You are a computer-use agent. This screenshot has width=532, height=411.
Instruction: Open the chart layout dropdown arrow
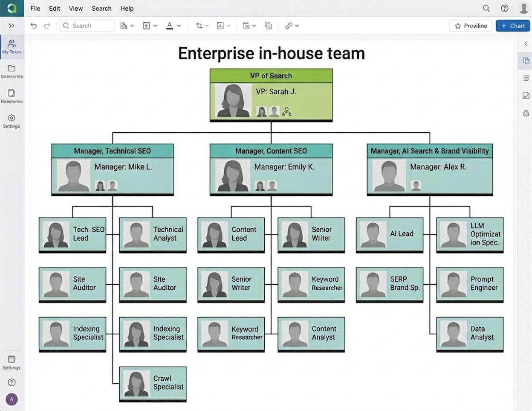[254, 26]
